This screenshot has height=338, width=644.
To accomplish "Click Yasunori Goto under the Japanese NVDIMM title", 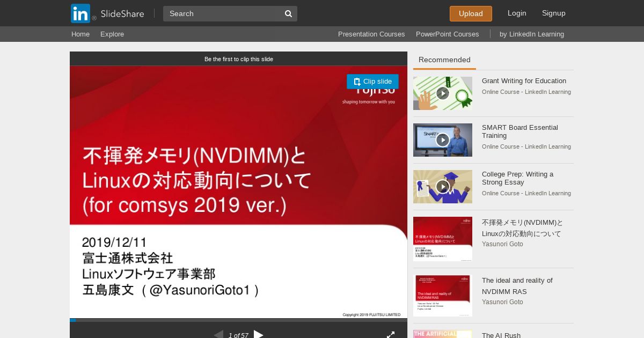I will click(502, 244).
